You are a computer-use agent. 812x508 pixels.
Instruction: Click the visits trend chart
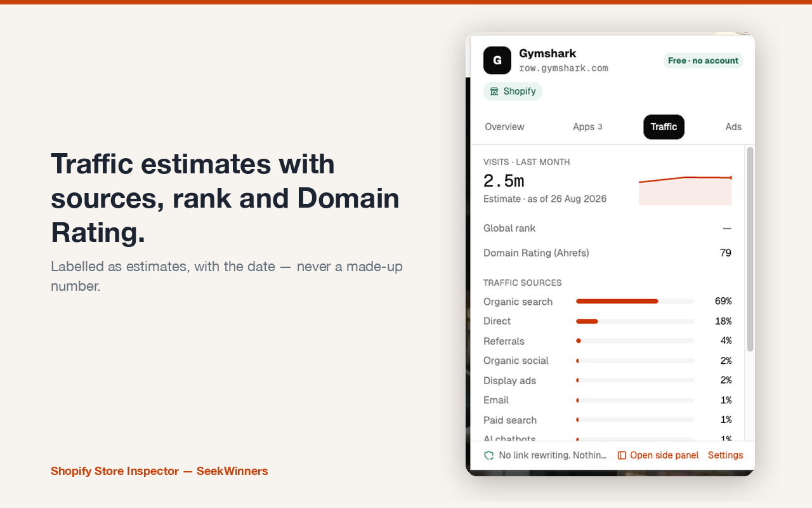[685, 190]
